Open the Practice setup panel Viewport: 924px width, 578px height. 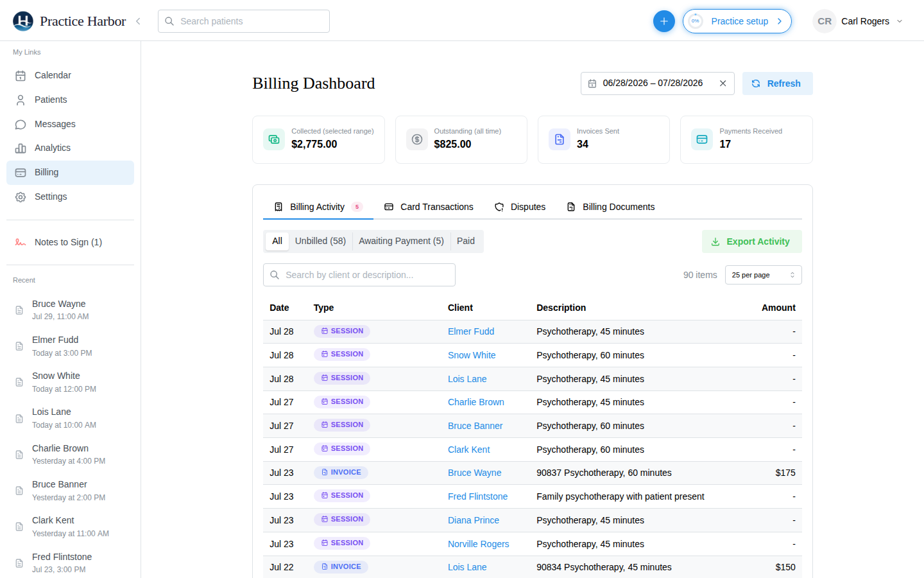tap(737, 21)
